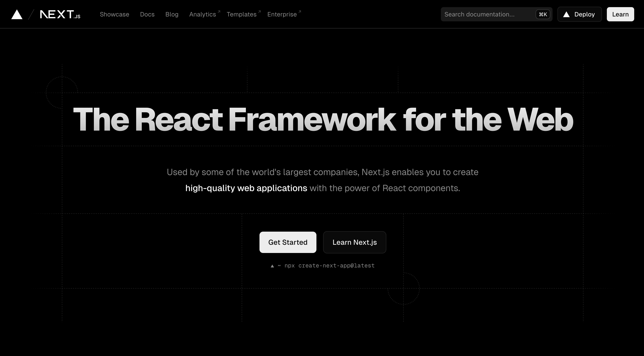Click the Get Started button
This screenshot has height=356, width=644.
[x=288, y=242]
